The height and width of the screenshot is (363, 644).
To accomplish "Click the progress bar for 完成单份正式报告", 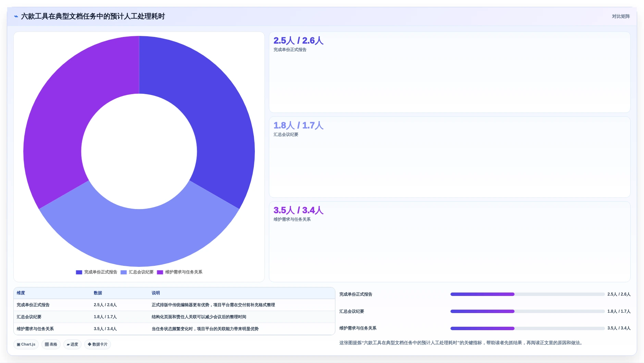I will (x=527, y=294).
